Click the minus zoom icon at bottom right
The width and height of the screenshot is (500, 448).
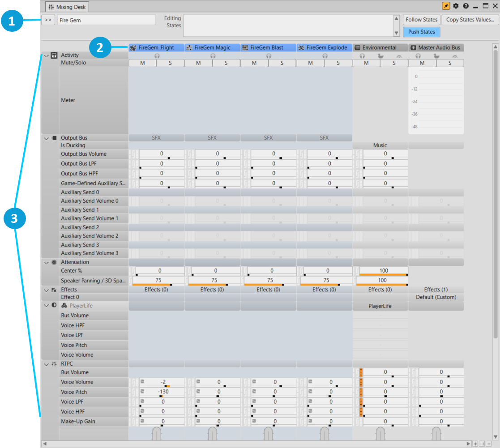click(x=488, y=444)
